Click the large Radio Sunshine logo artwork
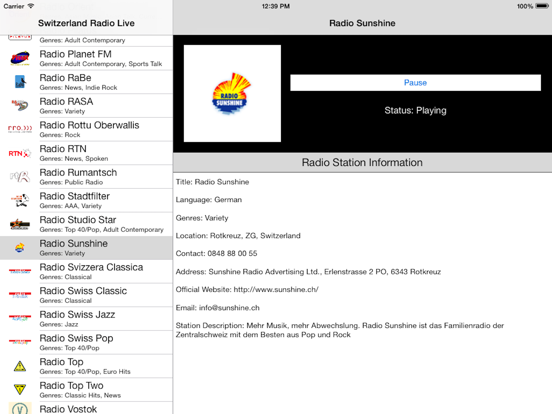This screenshot has height=414, width=552. 232,93
